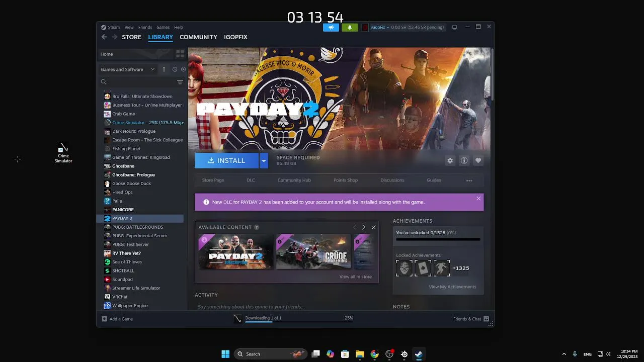Open Crude Awakening DLC thumbnail
Image resolution: width=644 pixels, height=362 pixels.
pyautogui.click(x=313, y=251)
